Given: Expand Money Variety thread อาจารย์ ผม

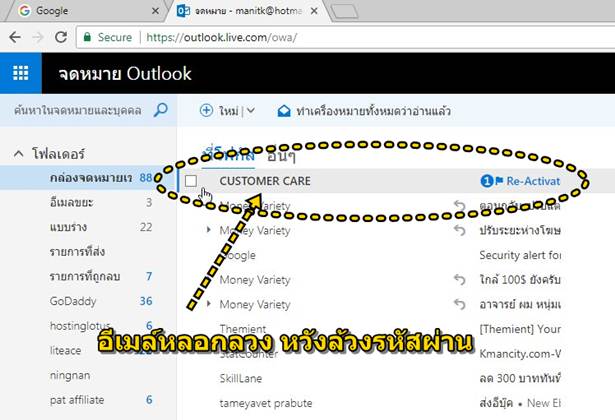Looking at the screenshot, I should pyautogui.click(x=208, y=304).
